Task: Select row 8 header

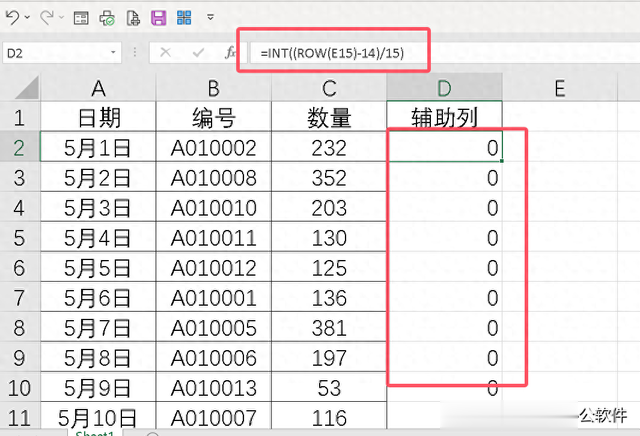Action: tap(20, 327)
